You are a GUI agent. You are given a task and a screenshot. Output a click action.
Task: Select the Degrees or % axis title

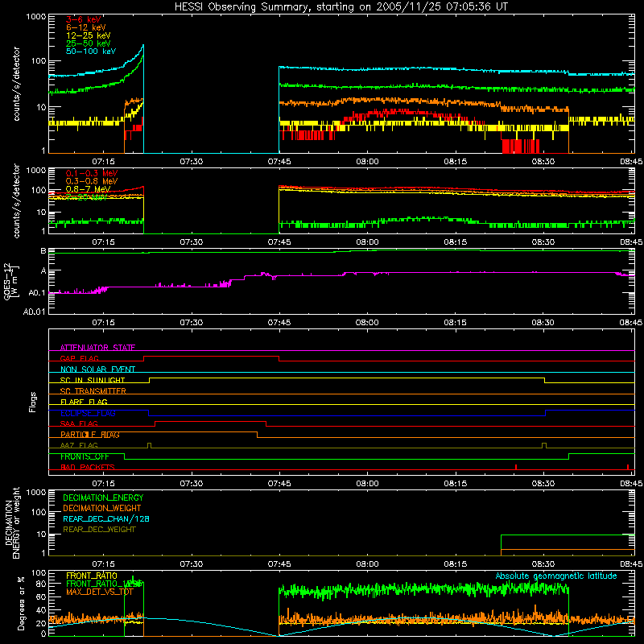coord(21,603)
